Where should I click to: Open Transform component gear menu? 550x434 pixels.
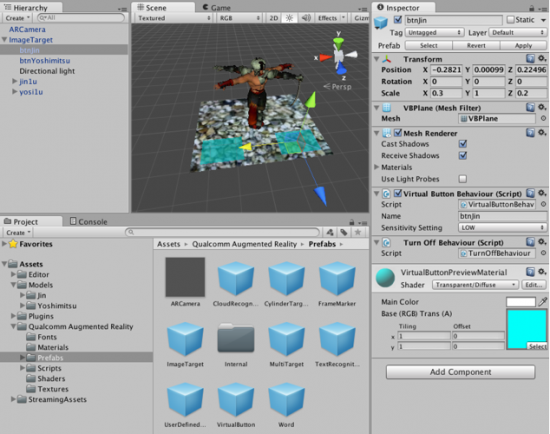pos(542,59)
